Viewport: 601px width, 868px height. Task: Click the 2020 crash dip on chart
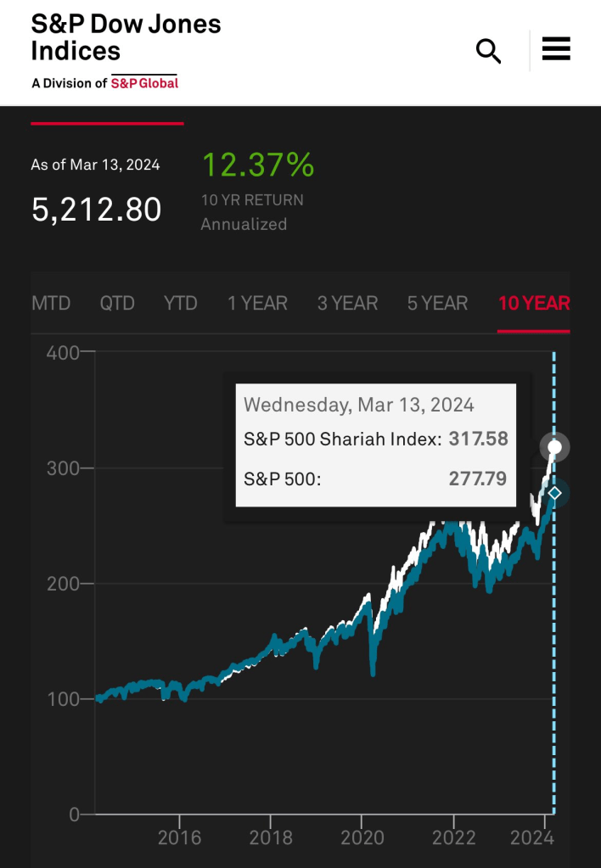point(374,666)
